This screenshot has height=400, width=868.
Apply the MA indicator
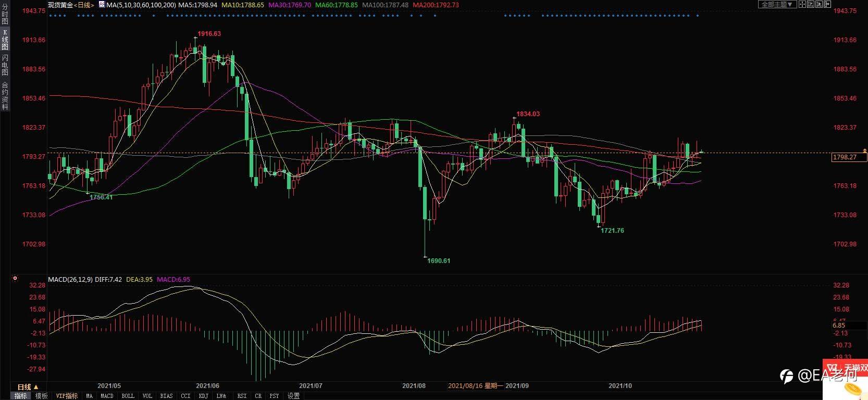tap(90, 396)
